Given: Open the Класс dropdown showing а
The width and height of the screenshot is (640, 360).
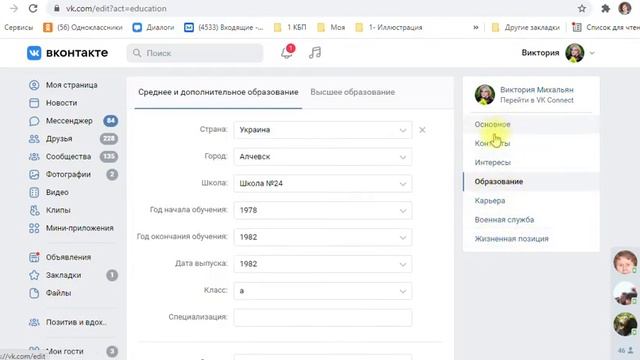Looking at the screenshot, I should 323,291.
